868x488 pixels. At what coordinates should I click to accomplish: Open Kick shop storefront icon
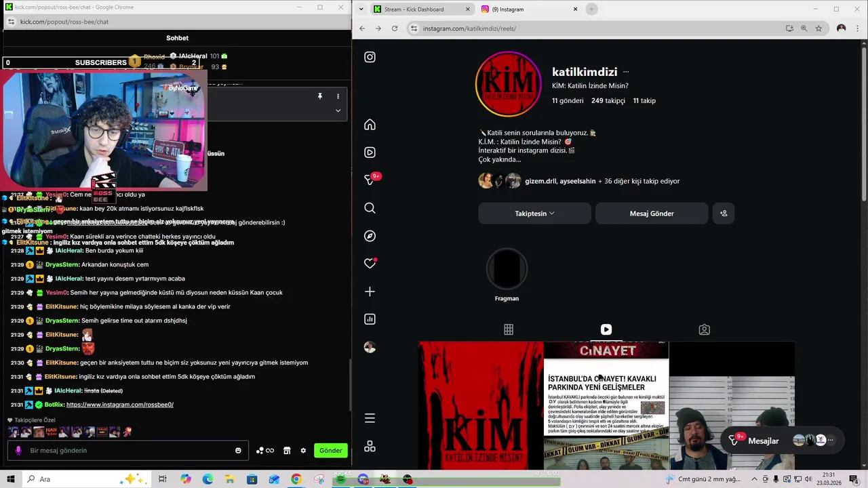(x=287, y=451)
